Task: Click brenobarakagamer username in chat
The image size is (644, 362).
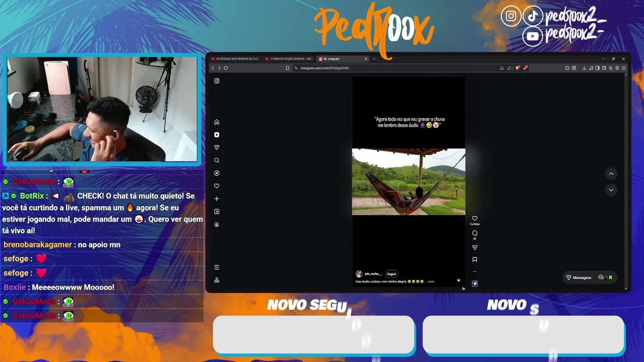Action: click(x=38, y=245)
